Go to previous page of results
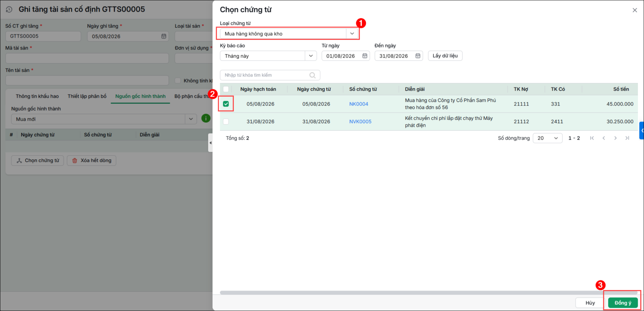The width and height of the screenshot is (644, 311). click(x=603, y=138)
